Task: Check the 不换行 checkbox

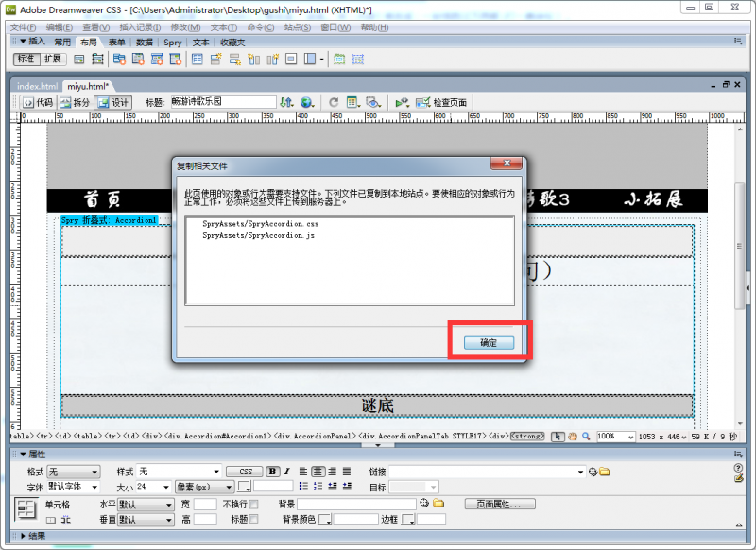Action: point(253,505)
